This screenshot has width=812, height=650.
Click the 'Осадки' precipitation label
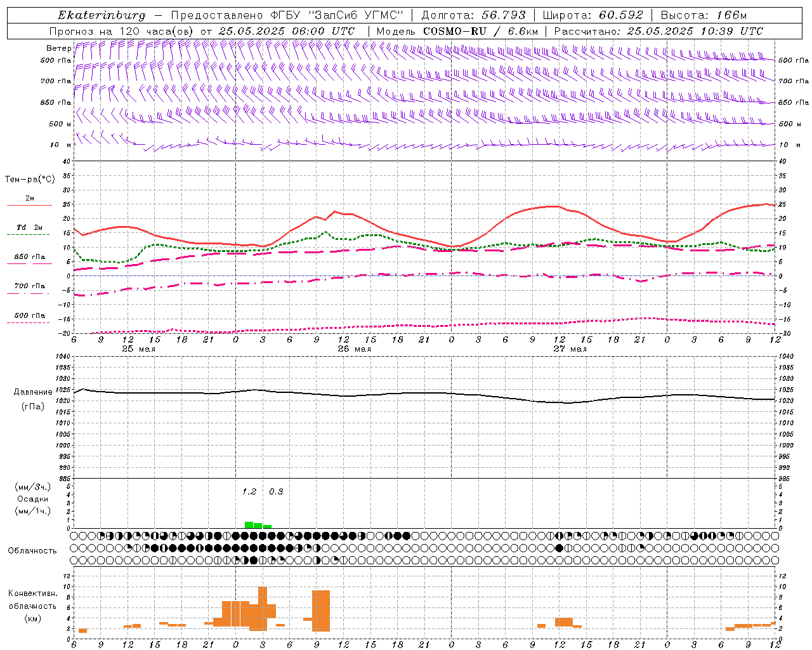[32, 499]
